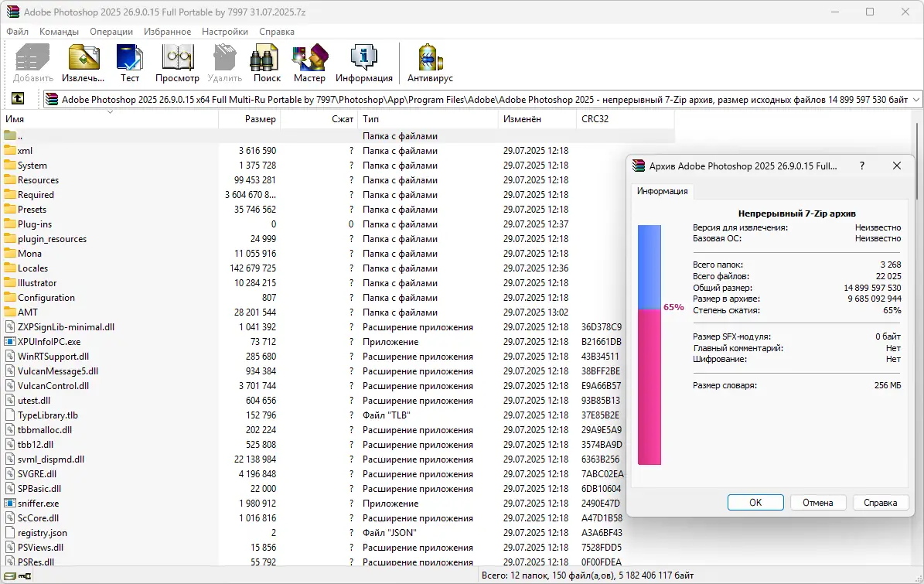The width and height of the screenshot is (924, 584).
Task: Launch the Мастер (Wizard) tool
Action: pos(309,62)
